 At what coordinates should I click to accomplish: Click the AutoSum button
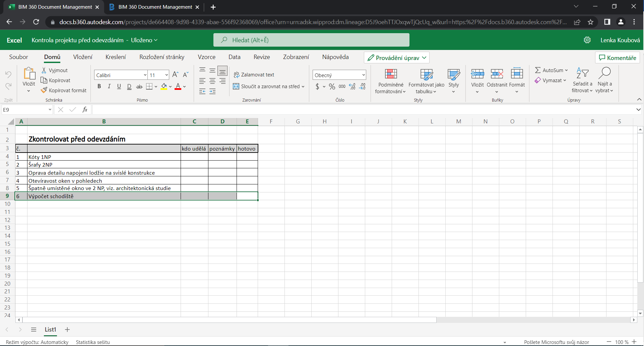[x=551, y=70]
